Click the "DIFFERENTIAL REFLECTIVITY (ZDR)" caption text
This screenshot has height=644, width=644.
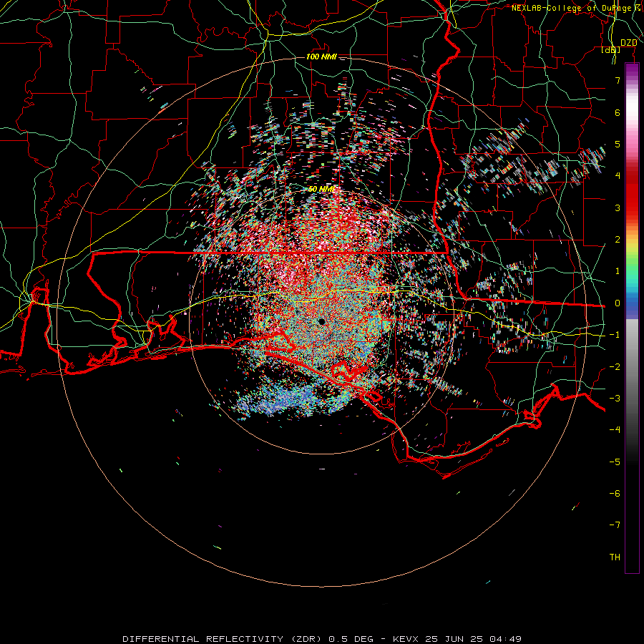tap(223, 639)
